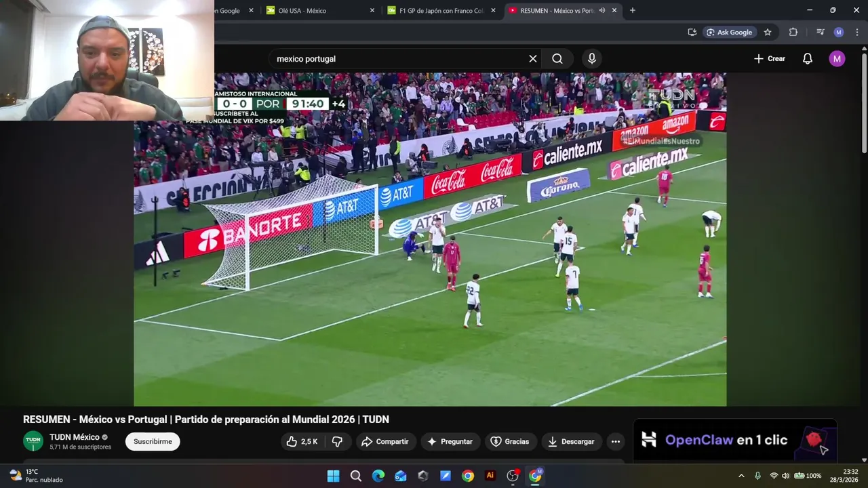This screenshot has width=868, height=488.
Task: Click the Gracias button
Action: [x=510, y=441]
